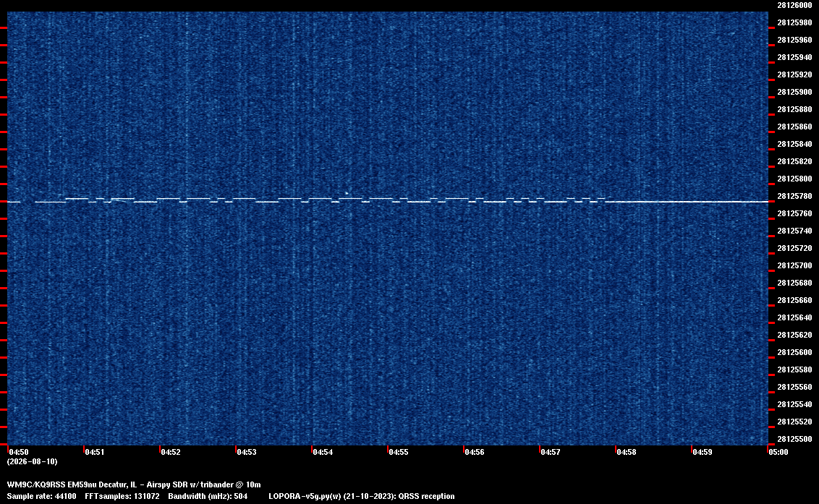
Task: Click the 04:52 time label
Action: (x=171, y=452)
